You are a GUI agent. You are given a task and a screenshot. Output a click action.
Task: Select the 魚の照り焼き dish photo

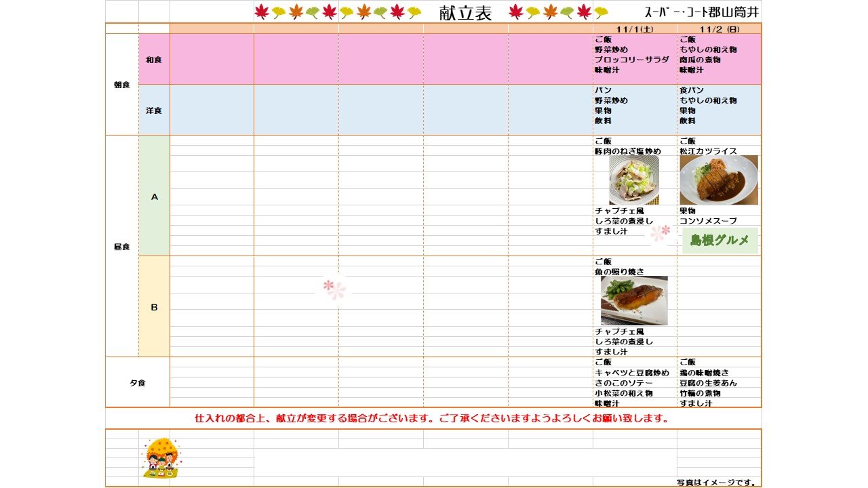click(x=634, y=300)
